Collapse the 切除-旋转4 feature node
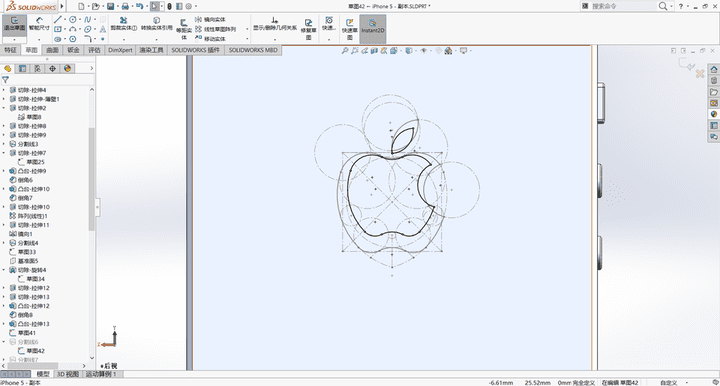 point(4,270)
